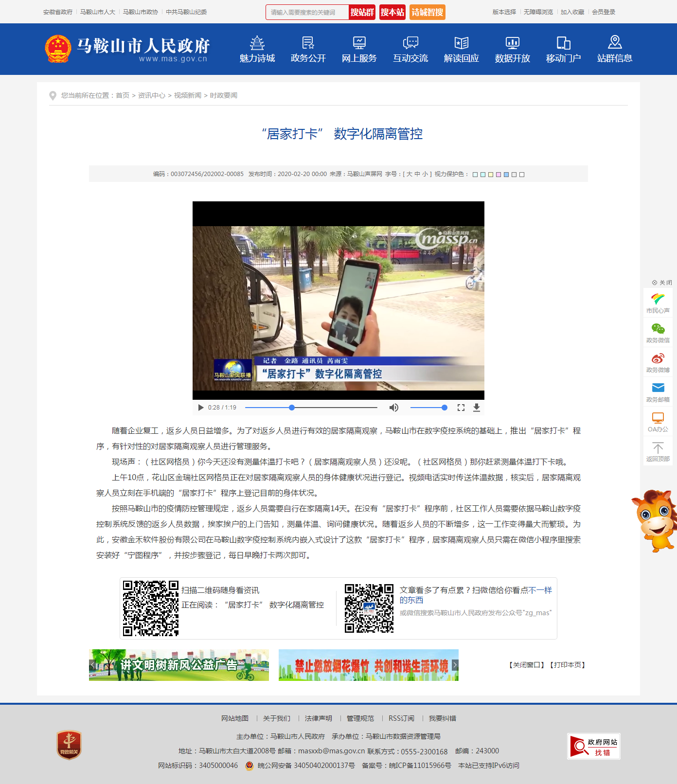Download the video file

(477, 408)
